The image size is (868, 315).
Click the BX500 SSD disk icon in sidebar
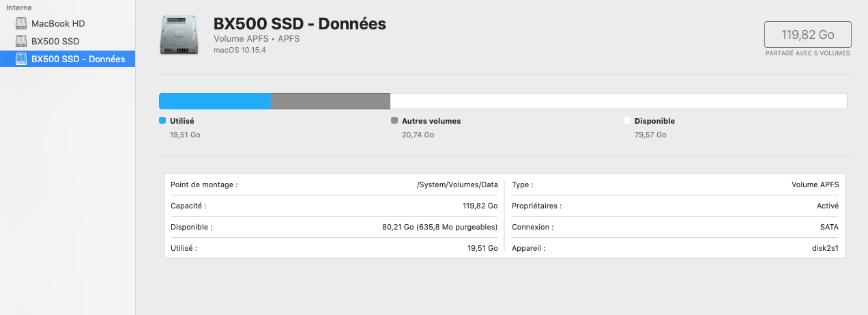click(20, 41)
